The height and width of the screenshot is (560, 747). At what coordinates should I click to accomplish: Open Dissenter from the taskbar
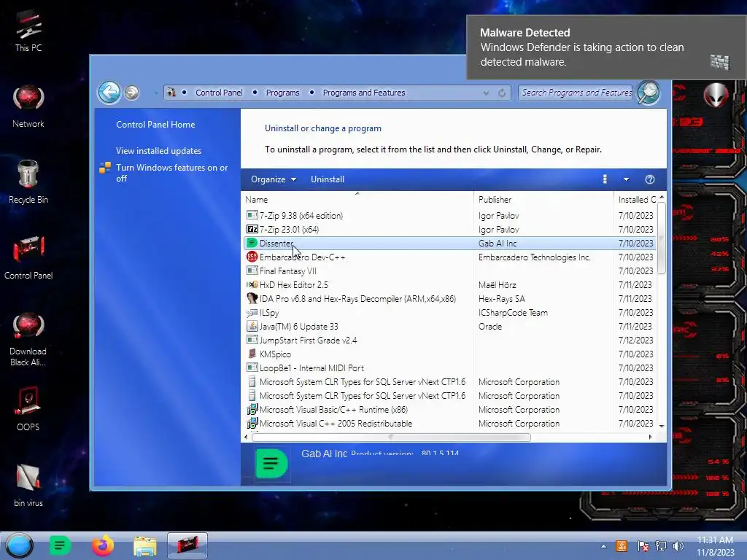[x=60, y=545]
